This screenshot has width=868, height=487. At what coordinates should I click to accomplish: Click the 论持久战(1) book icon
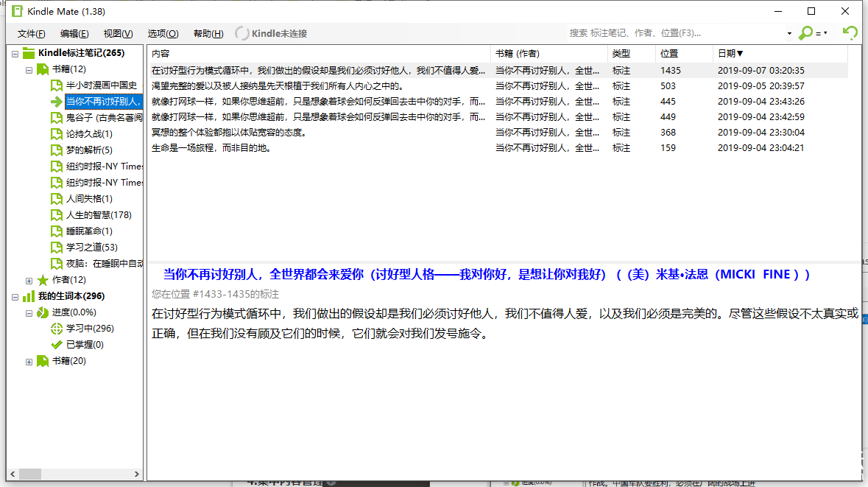click(x=57, y=134)
